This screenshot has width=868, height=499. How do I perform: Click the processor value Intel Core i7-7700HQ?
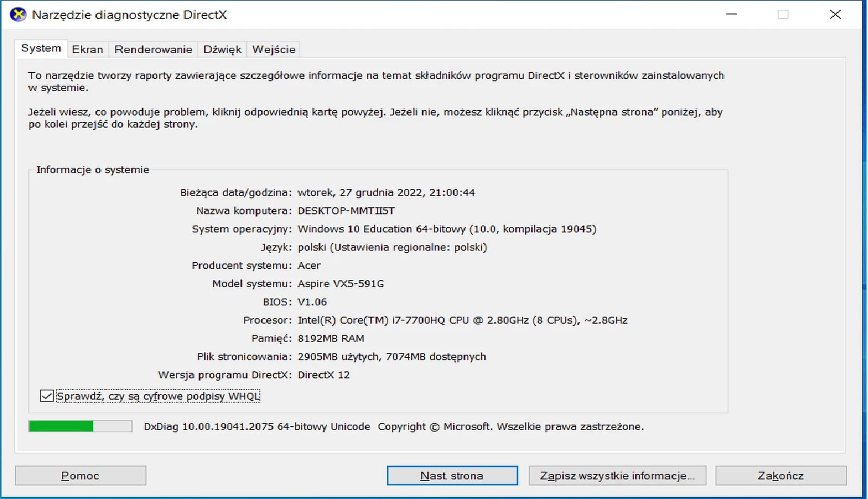[x=463, y=320]
